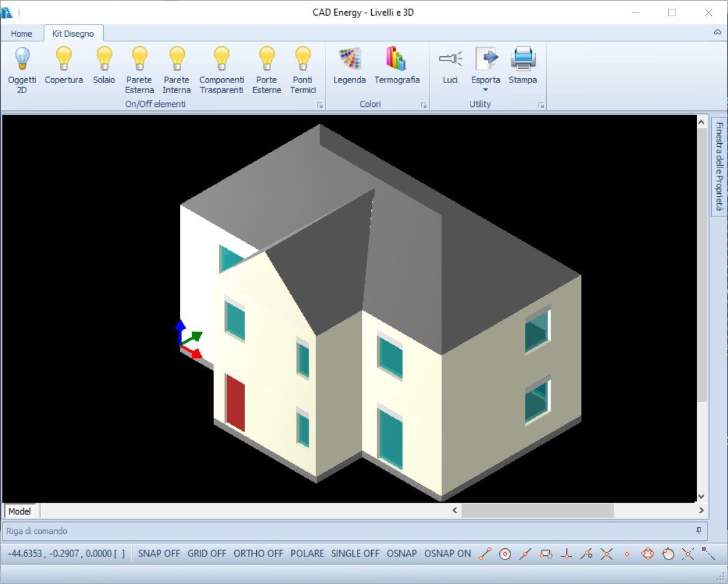Toggle Oggetti 2D visibility bulb
The image size is (728, 584).
22,70
